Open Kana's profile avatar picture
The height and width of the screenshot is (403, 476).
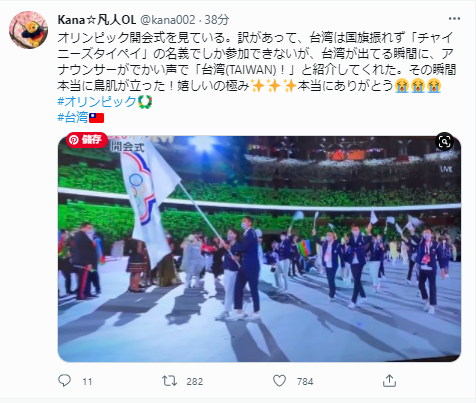pos(28,30)
